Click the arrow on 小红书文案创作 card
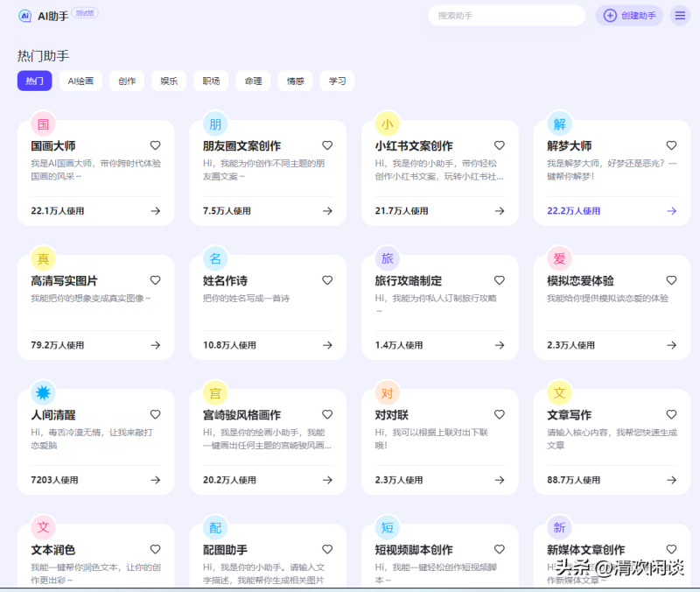Viewport: 700px width, 592px height. [500, 211]
